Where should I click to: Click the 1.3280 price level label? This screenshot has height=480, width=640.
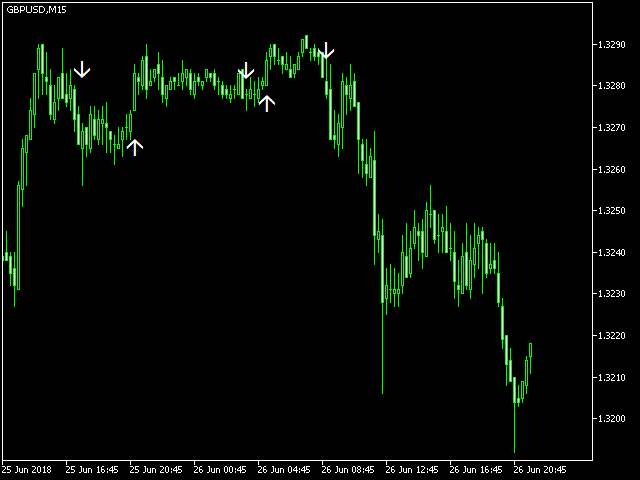[x=611, y=86]
